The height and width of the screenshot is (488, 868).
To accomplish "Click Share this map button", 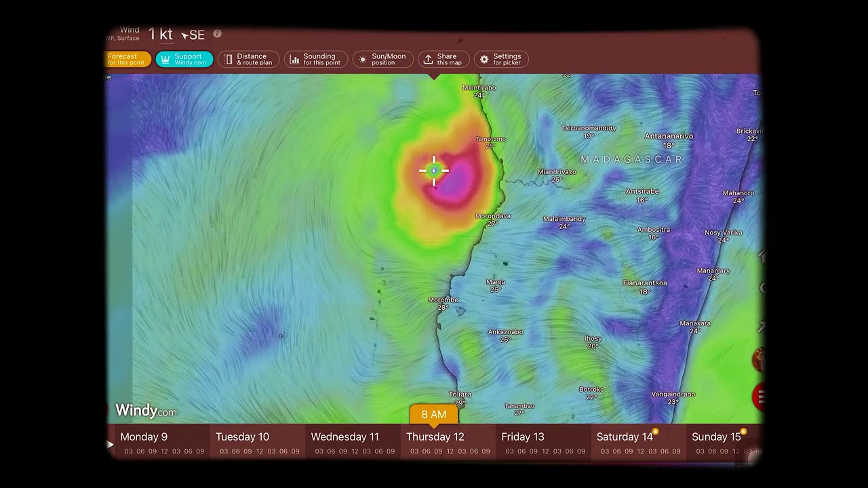I will (x=443, y=60).
